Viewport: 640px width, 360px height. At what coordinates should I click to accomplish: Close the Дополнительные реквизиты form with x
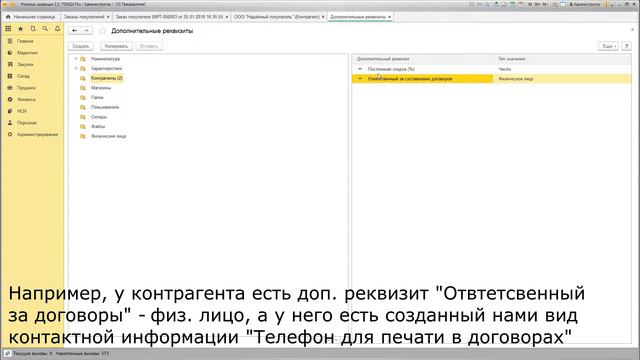pos(632,30)
